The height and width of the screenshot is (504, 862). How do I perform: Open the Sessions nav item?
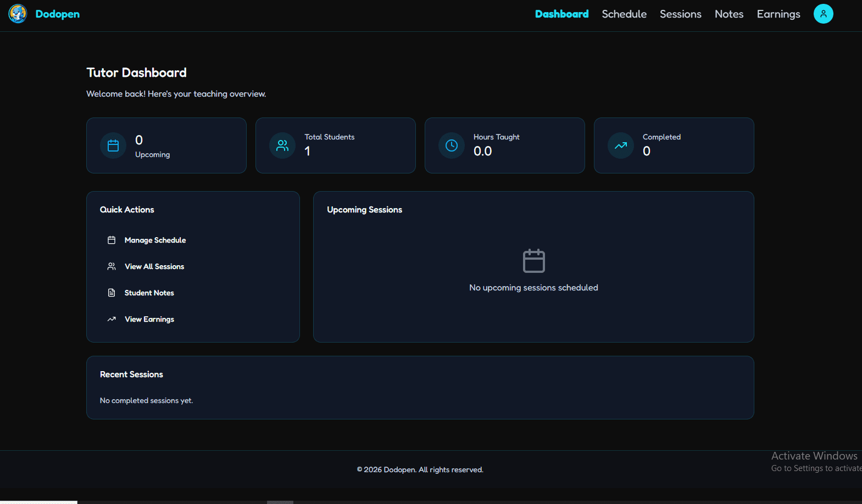point(680,14)
